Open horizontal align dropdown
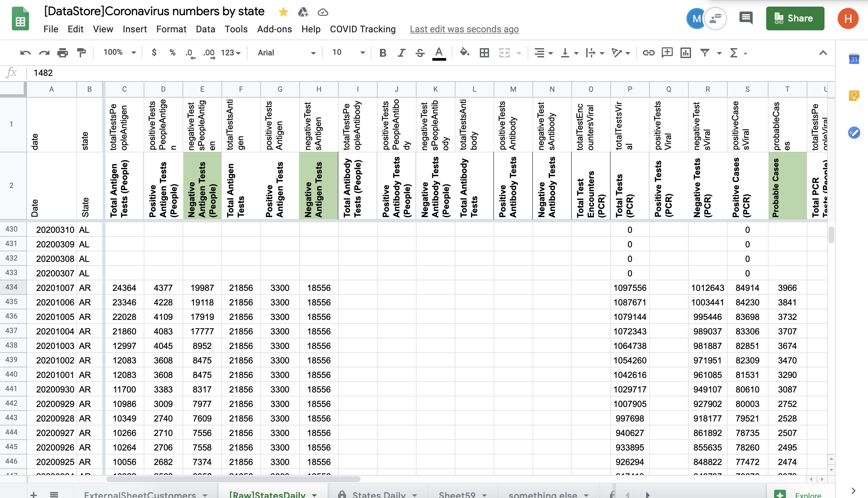This screenshot has width=868, height=498. point(543,53)
